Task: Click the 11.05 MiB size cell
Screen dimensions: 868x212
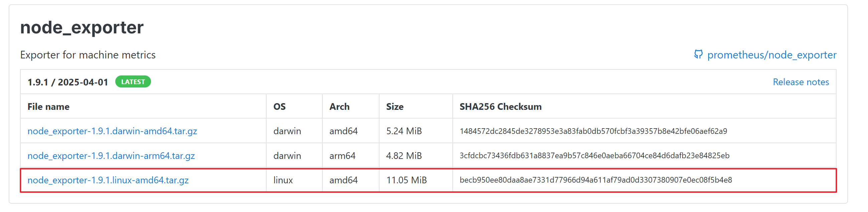Action: 406,180
